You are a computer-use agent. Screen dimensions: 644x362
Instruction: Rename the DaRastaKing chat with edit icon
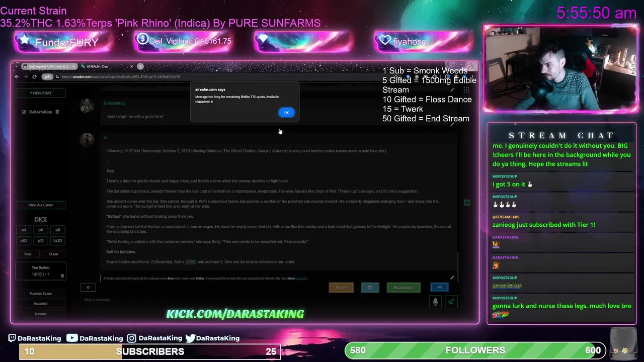[x=24, y=112]
